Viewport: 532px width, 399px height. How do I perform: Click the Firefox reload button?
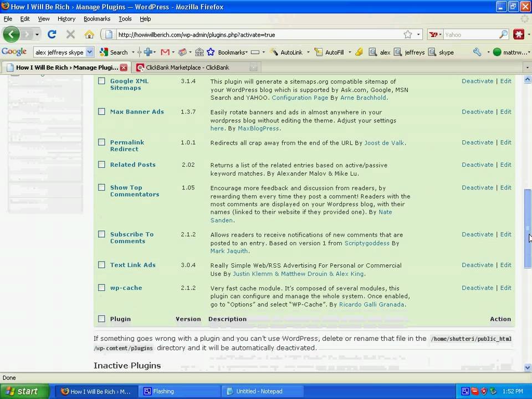coord(52,34)
